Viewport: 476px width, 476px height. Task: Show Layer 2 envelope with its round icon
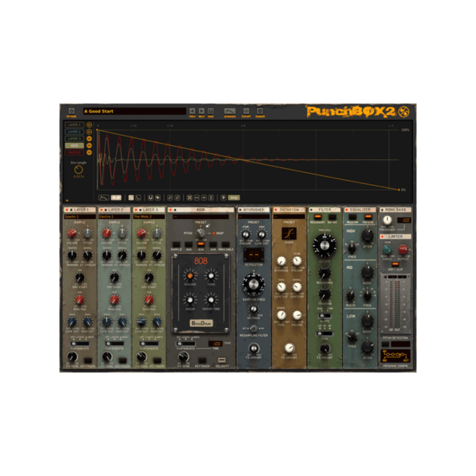[89, 132]
